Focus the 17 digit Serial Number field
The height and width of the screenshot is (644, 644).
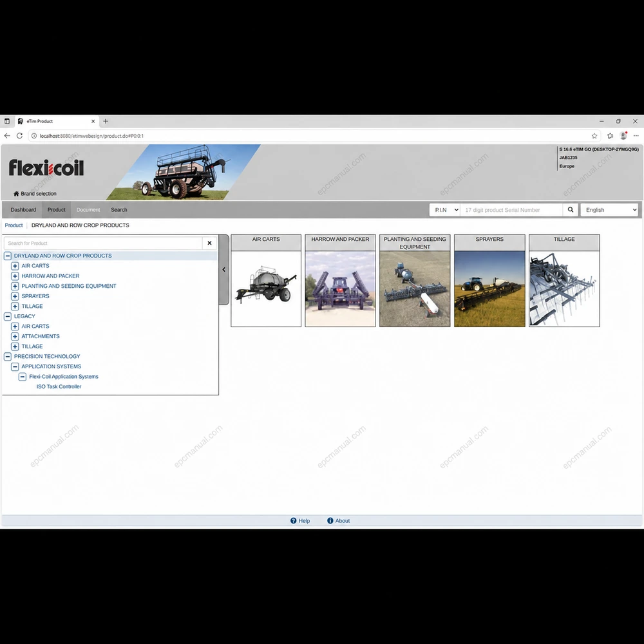511,210
